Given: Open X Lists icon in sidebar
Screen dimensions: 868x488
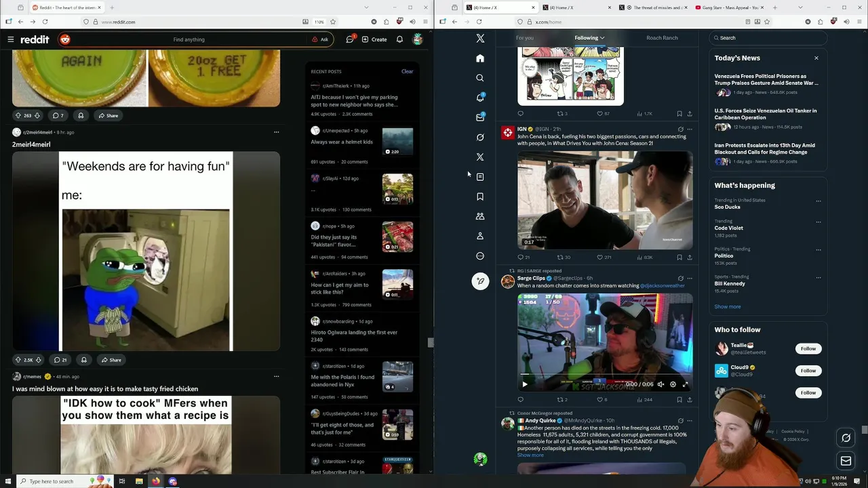Looking at the screenshot, I should pyautogui.click(x=480, y=177).
